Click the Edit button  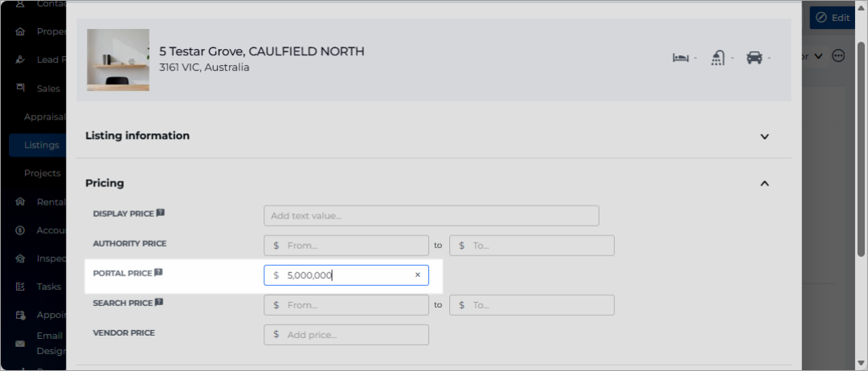(x=833, y=18)
